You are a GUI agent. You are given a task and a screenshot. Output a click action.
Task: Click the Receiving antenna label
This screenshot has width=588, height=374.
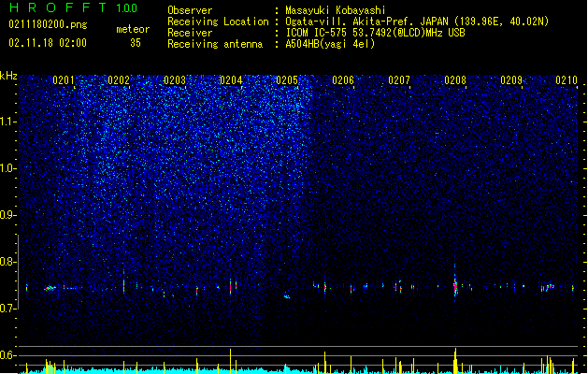(x=215, y=44)
